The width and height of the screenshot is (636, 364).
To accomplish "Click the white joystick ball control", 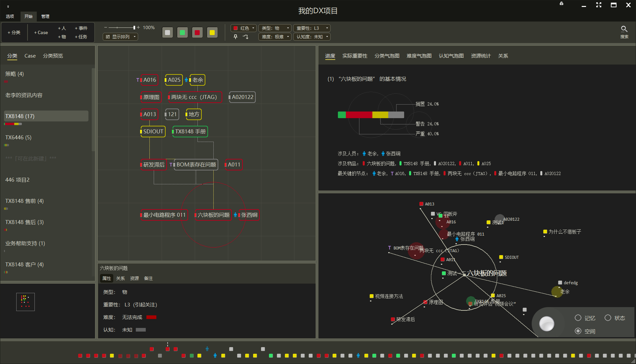I will (x=547, y=324).
